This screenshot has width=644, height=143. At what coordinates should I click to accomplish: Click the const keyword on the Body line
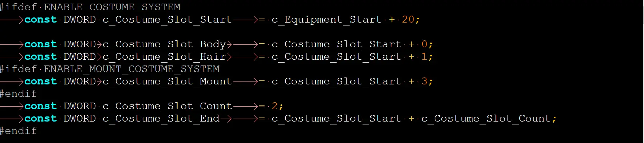(x=40, y=44)
